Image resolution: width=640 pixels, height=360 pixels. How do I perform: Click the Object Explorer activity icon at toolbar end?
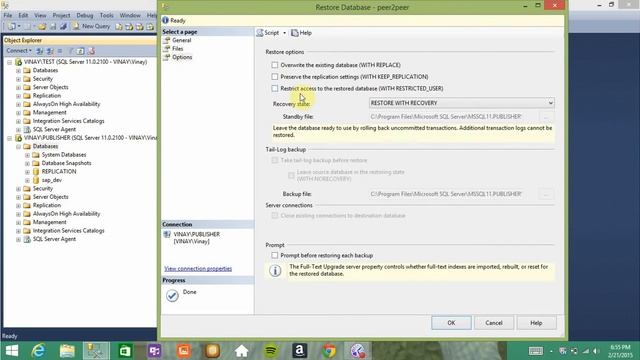pos(91,51)
